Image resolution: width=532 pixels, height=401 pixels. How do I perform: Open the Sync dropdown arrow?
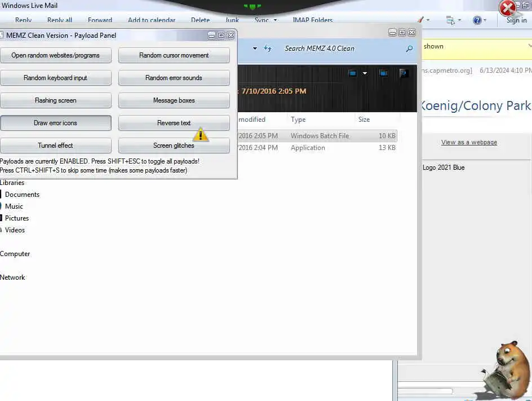click(275, 20)
